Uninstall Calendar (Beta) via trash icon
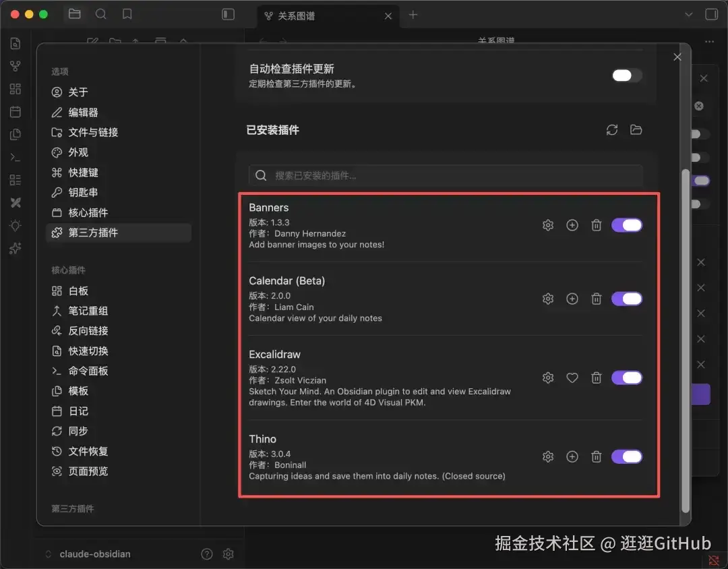This screenshot has width=728, height=569. [x=596, y=299]
